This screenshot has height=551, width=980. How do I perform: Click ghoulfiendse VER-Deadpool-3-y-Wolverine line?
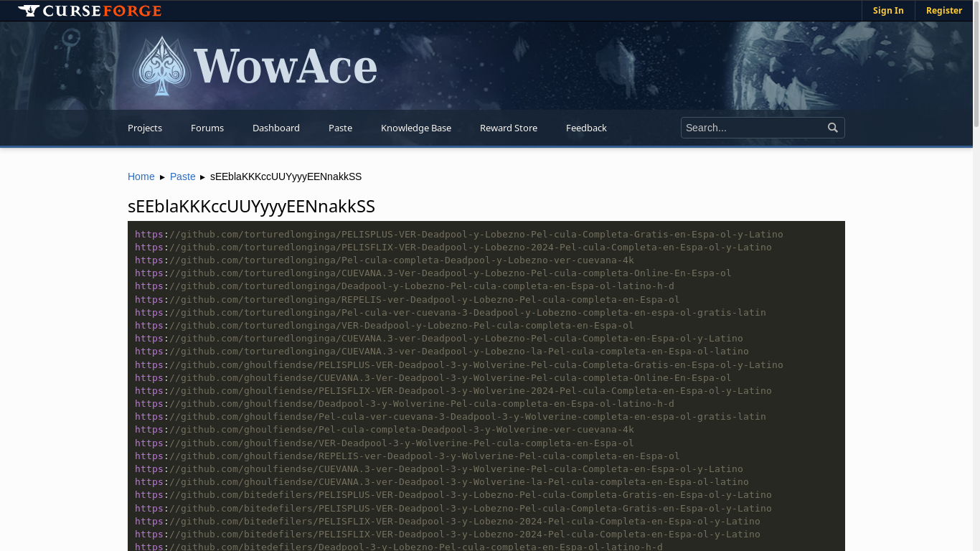(x=385, y=443)
